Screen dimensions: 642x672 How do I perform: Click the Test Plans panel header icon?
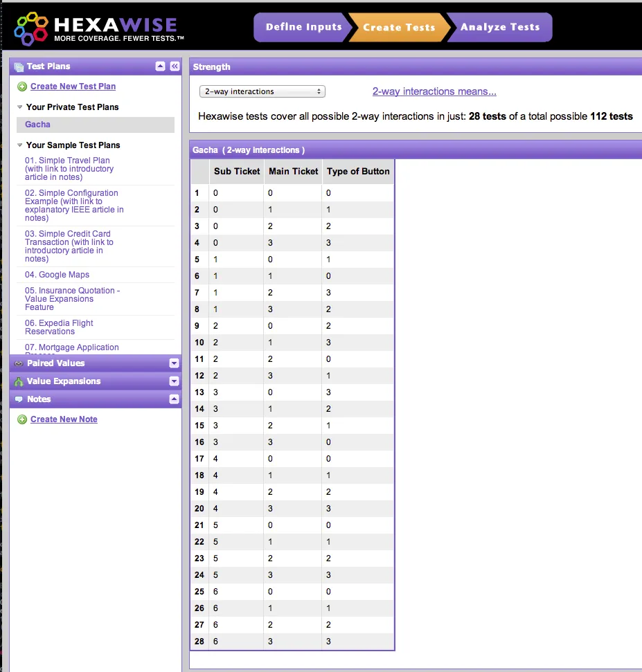19,66
